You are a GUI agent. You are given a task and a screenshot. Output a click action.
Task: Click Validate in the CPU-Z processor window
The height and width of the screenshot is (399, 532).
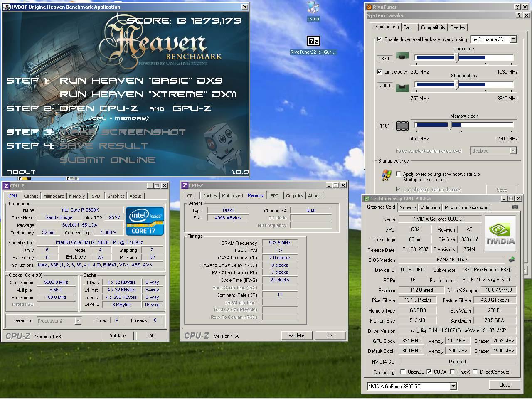click(118, 336)
